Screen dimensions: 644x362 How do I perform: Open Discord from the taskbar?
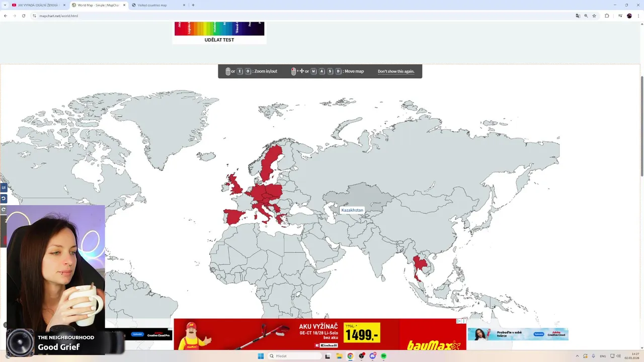[372, 356]
